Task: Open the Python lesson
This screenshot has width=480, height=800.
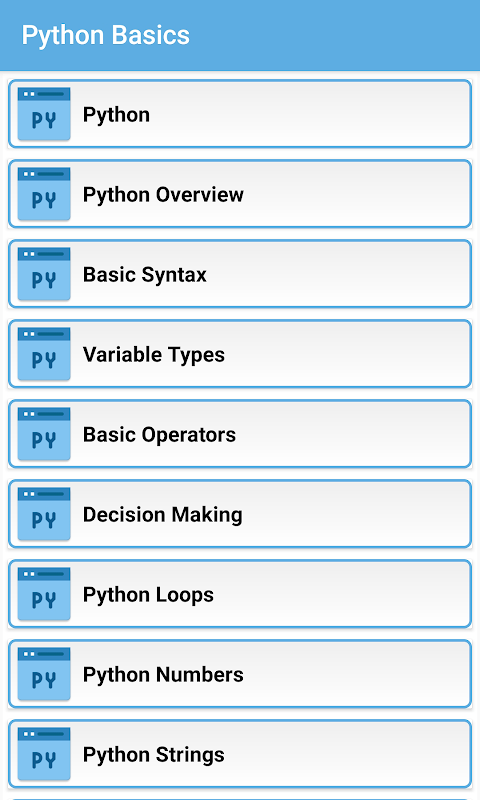Action: tap(240, 114)
